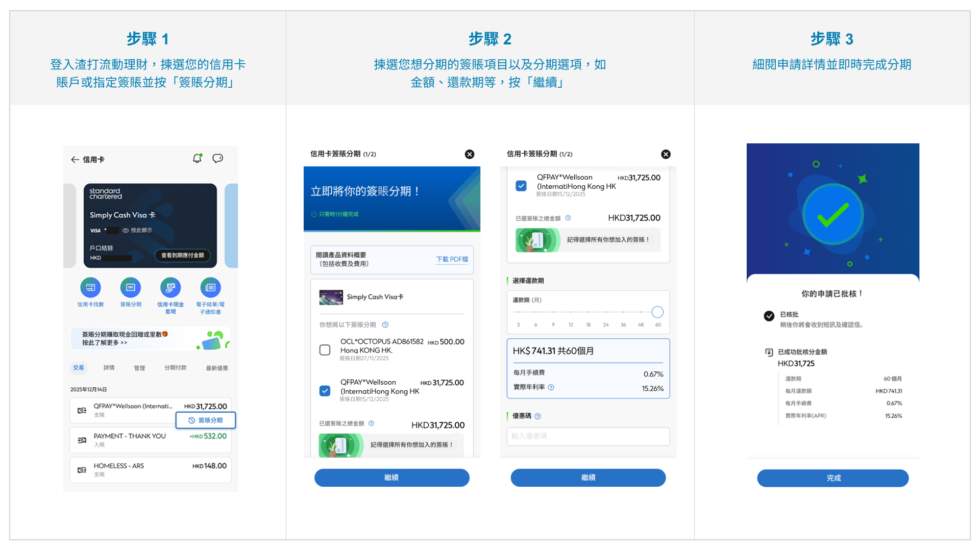Check the OCL*OCTOPUS AD861582 transaction checkbox

coord(325,350)
